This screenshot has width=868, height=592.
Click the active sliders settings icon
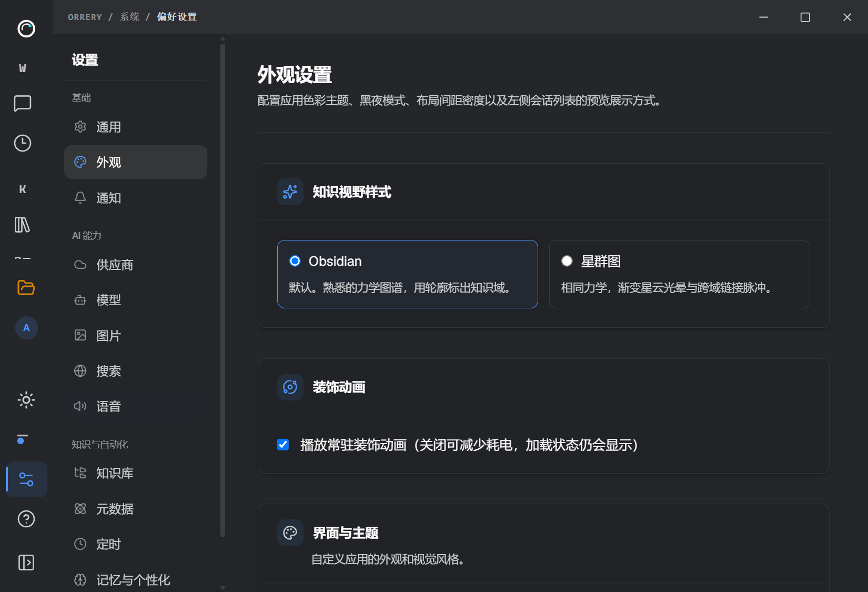tap(26, 479)
